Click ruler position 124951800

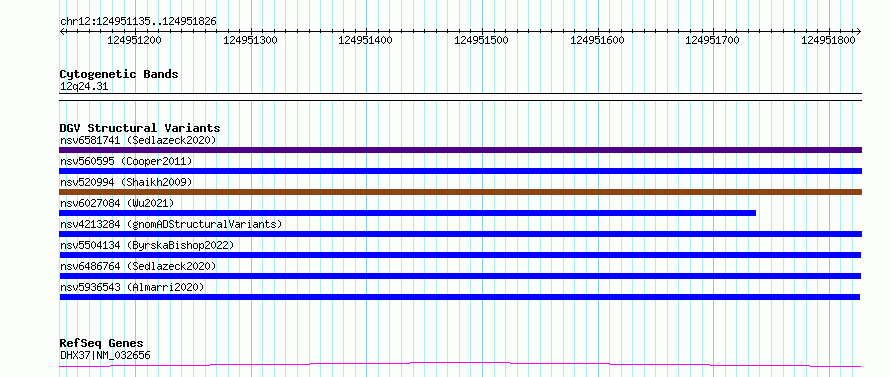pyautogui.click(x=829, y=40)
